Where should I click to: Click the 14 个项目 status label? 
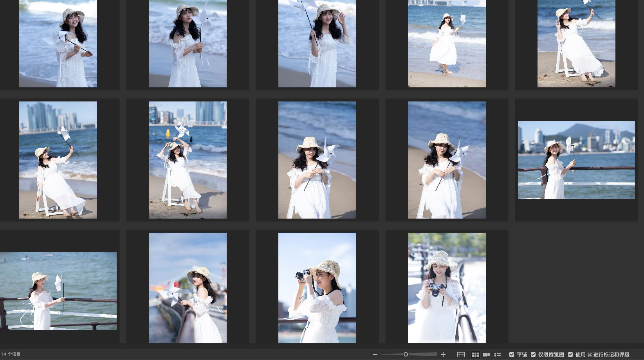coord(11,355)
